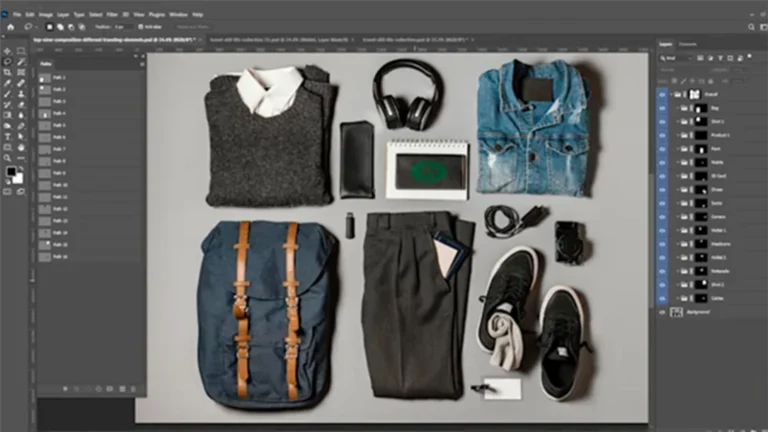Select Path 1 in Paths panel
Image resolution: width=768 pixels, height=432 pixels.
click(91, 77)
